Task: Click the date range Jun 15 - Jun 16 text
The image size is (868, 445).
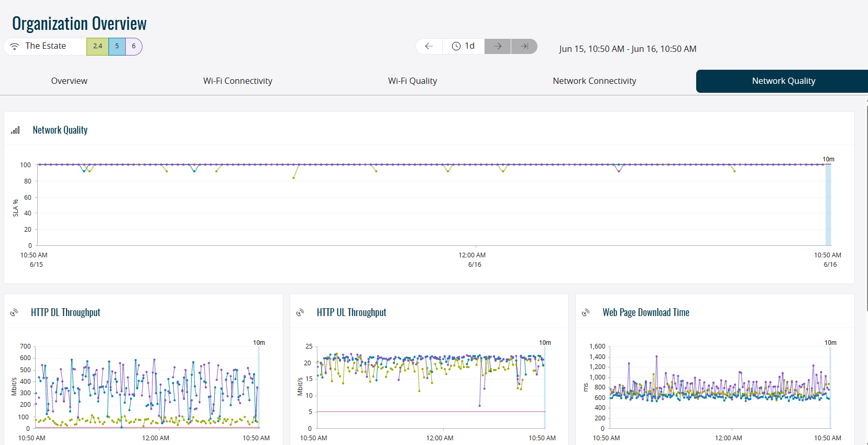Action: coord(628,49)
